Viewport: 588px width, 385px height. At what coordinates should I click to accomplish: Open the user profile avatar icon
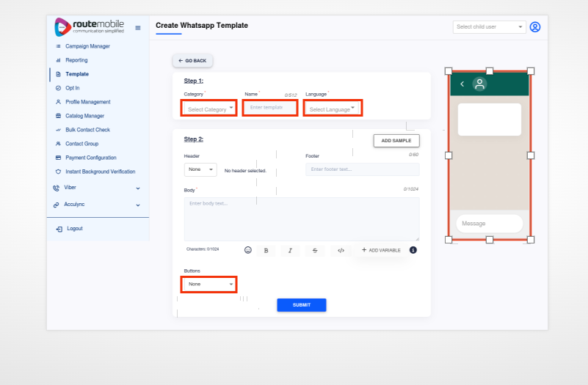click(x=535, y=27)
